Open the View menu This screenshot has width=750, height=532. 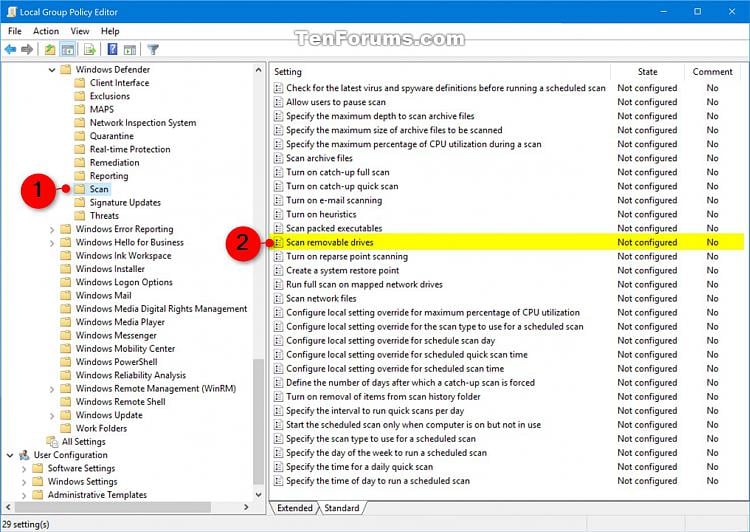(80, 31)
